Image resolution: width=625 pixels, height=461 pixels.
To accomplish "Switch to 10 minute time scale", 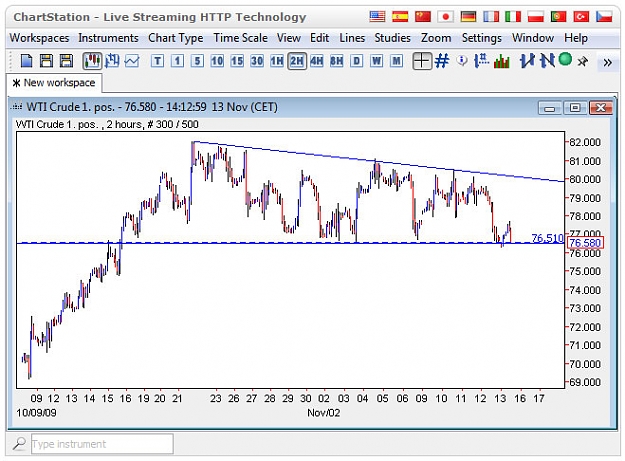I will [217, 61].
